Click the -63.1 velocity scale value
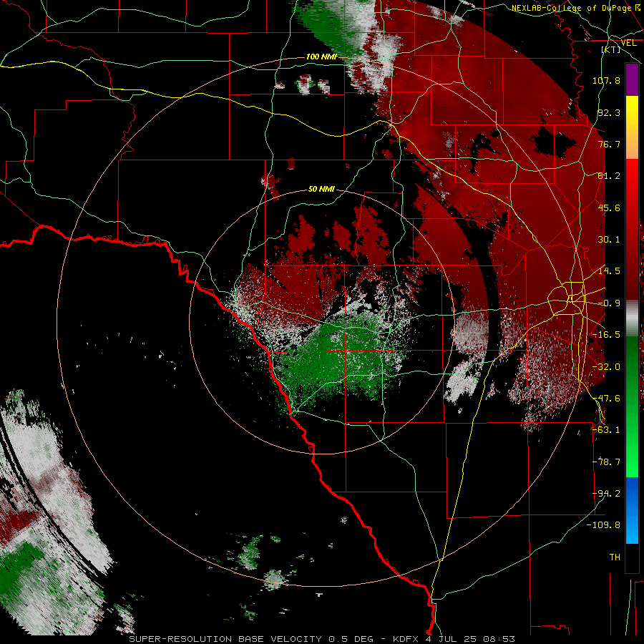The image size is (644, 644). coord(606,430)
